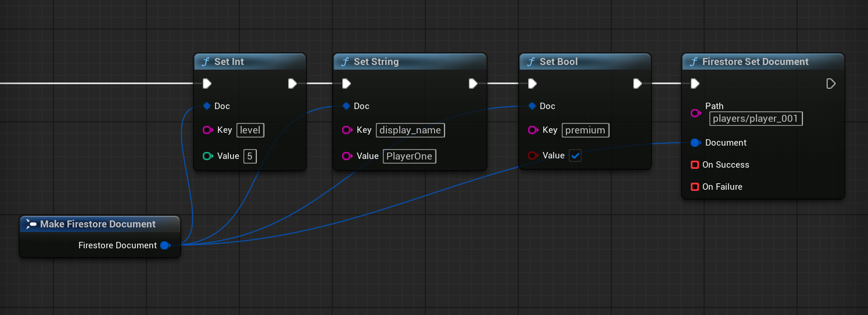Click the Set Int execution output pin
Screen dimensions: 868x315
(x=292, y=84)
